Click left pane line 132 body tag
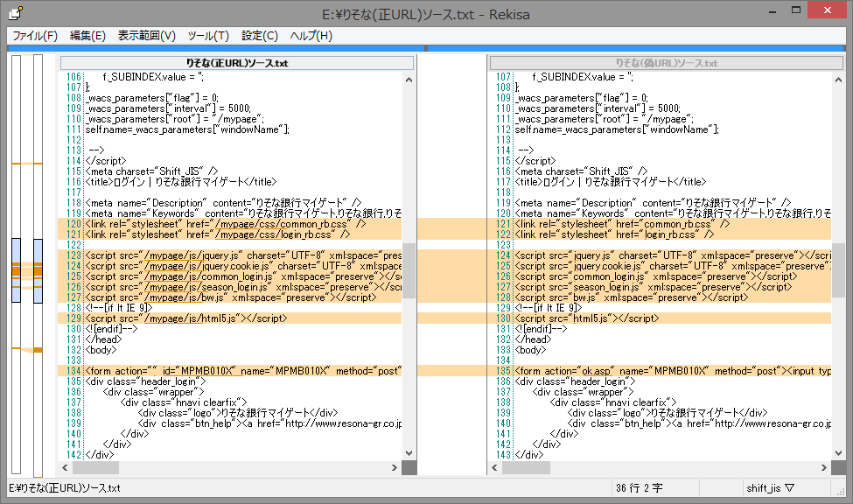Image resolution: width=853 pixels, height=504 pixels. point(101,350)
